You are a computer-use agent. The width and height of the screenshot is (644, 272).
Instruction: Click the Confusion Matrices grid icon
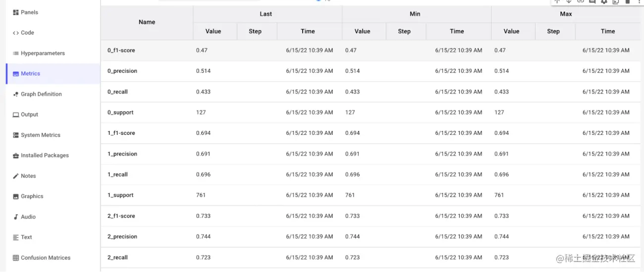click(x=16, y=258)
